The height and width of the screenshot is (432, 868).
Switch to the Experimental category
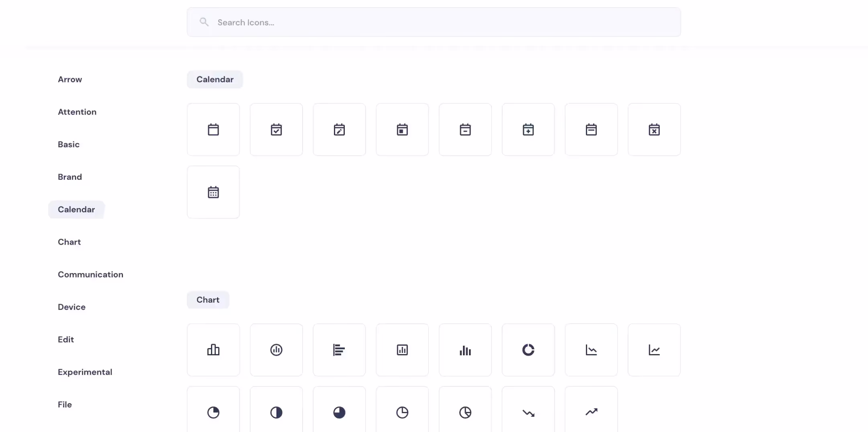85,372
